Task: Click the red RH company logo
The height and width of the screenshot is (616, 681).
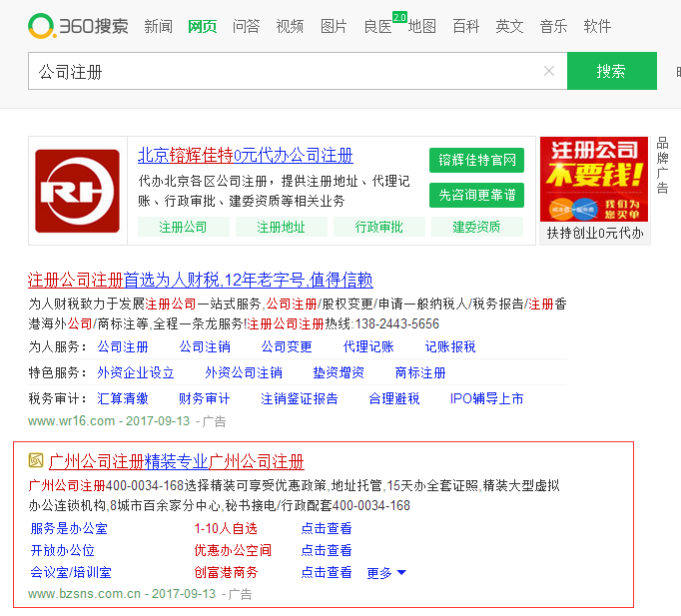Action: click(x=77, y=190)
